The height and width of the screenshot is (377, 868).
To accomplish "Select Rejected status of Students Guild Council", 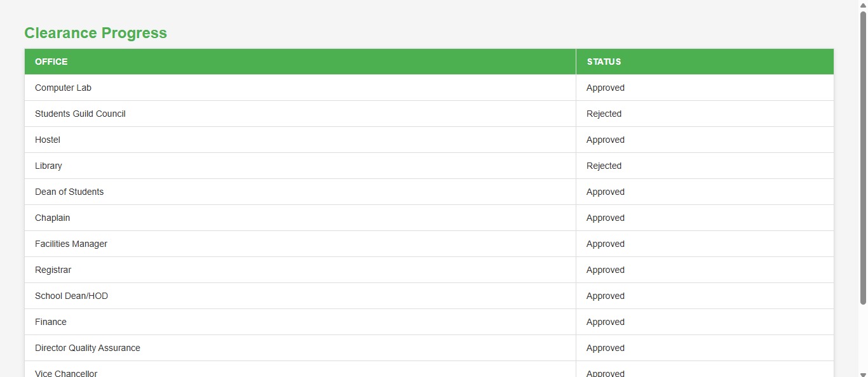I will point(604,114).
